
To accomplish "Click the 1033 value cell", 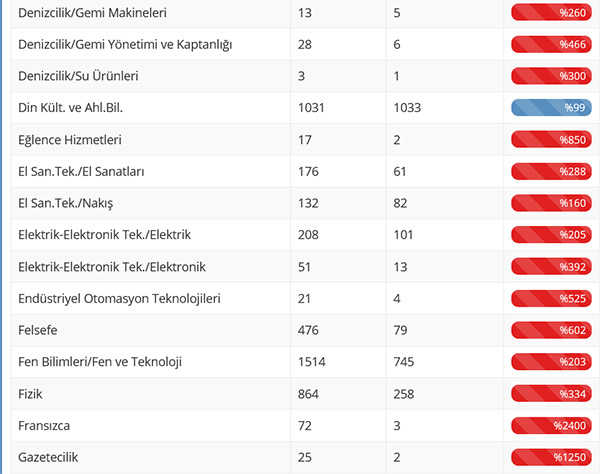I will click(x=407, y=108).
